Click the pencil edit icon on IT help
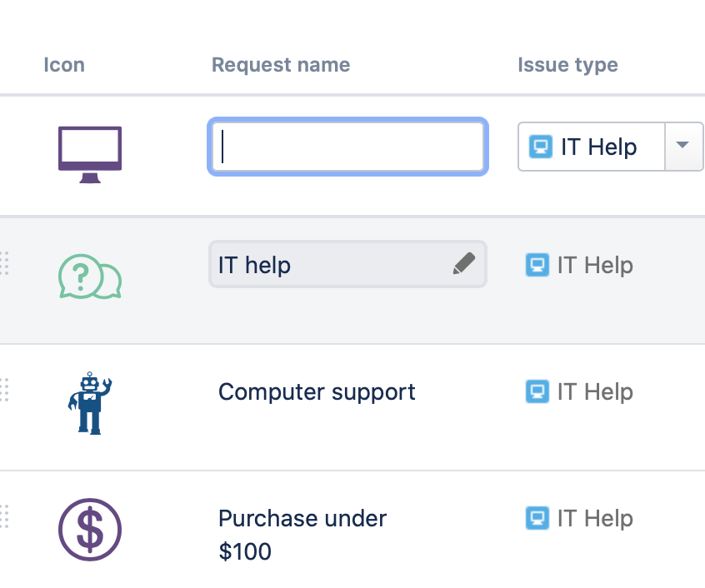This screenshot has width=705, height=588. 464,264
